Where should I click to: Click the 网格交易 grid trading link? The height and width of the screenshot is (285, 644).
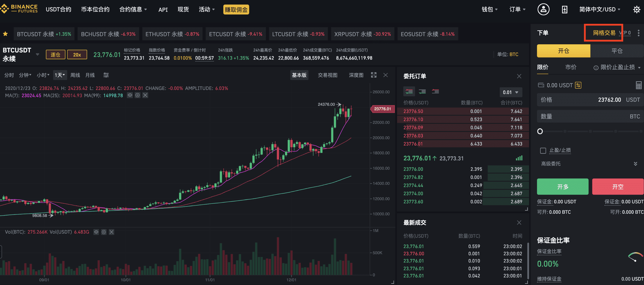tap(604, 33)
